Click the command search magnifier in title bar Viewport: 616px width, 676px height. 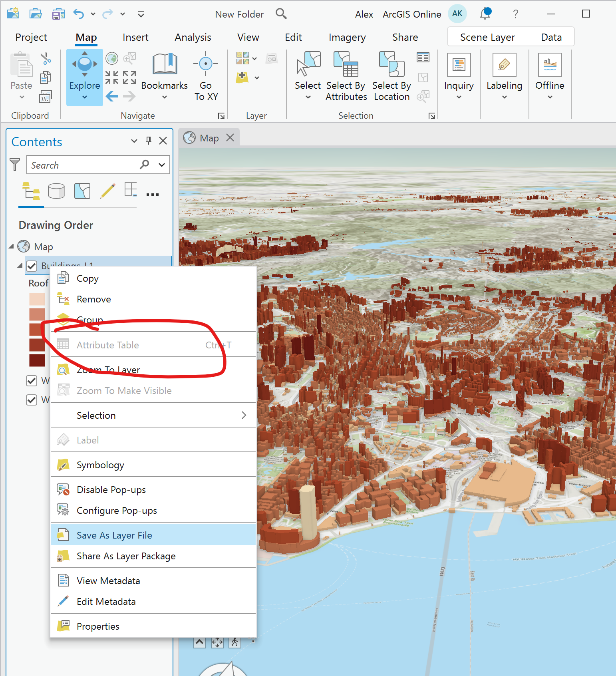click(281, 14)
